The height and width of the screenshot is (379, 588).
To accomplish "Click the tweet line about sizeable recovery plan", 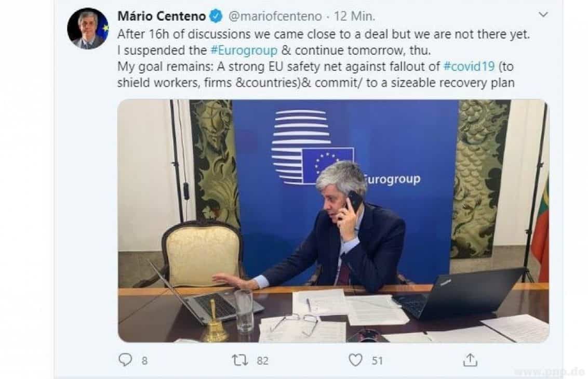I will coord(316,83).
